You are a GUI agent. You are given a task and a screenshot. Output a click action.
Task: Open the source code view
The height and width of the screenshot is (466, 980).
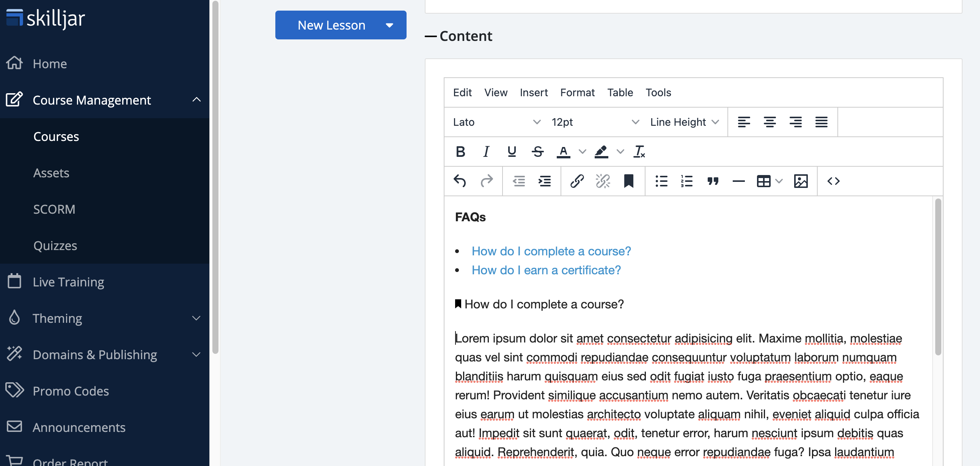click(x=834, y=181)
